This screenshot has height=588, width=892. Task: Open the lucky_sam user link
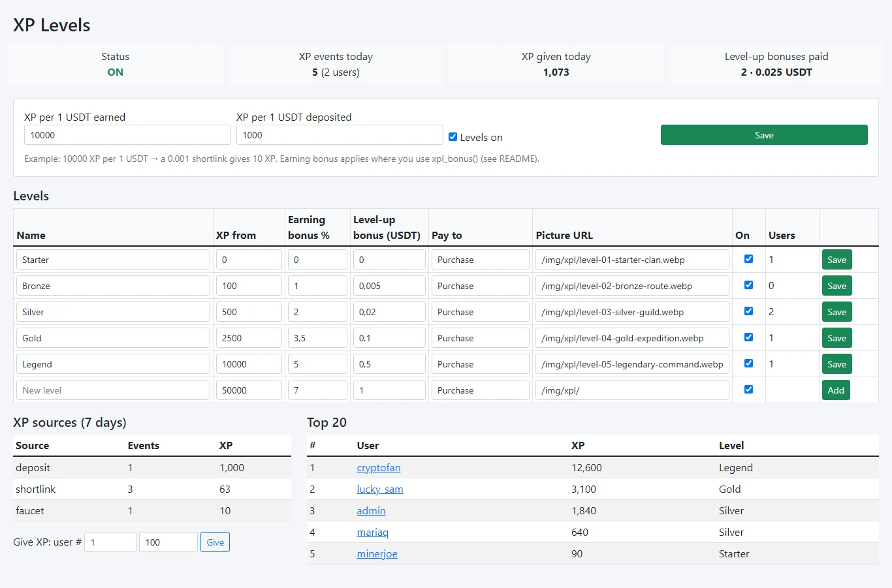(x=380, y=489)
